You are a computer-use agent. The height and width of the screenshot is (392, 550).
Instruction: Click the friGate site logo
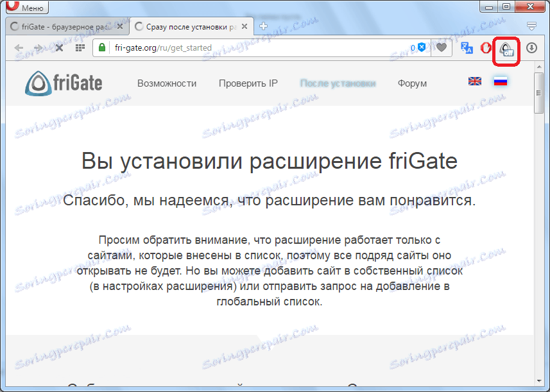(x=64, y=83)
